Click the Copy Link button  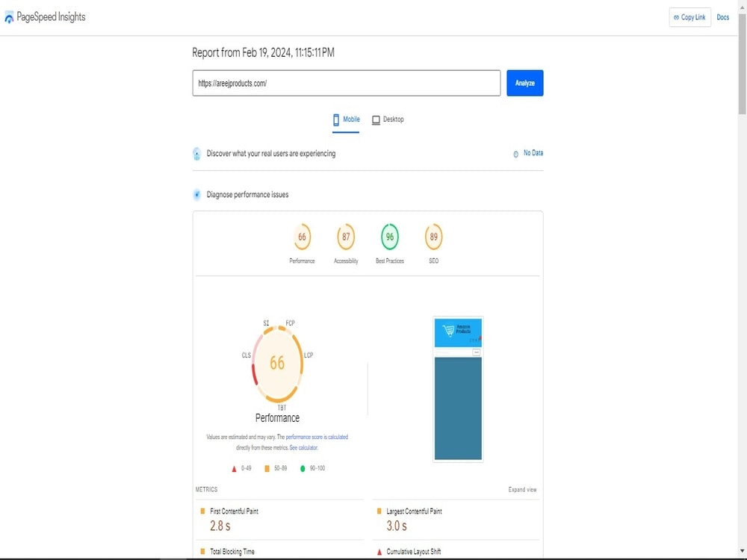tap(689, 17)
